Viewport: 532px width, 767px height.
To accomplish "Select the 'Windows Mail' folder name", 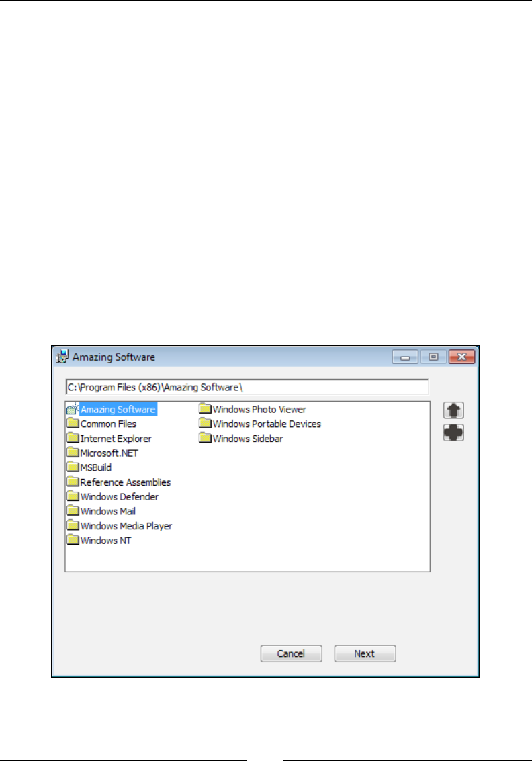I will [x=107, y=512].
